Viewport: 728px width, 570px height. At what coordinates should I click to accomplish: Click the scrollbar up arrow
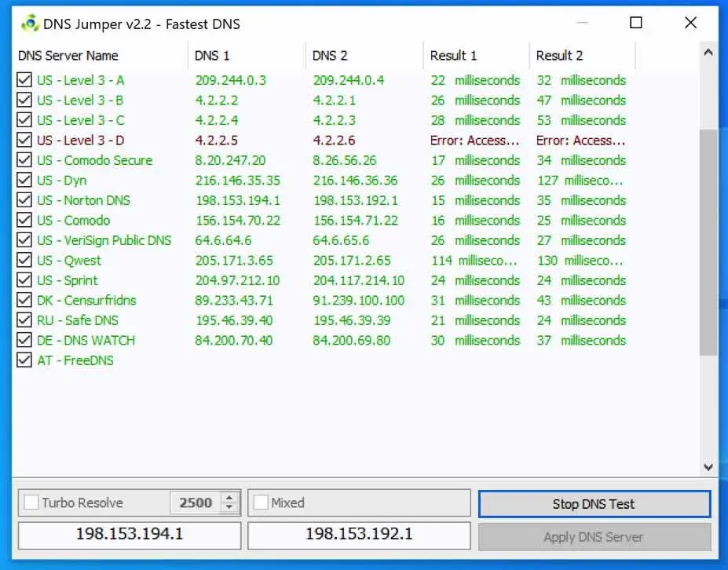click(x=708, y=52)
